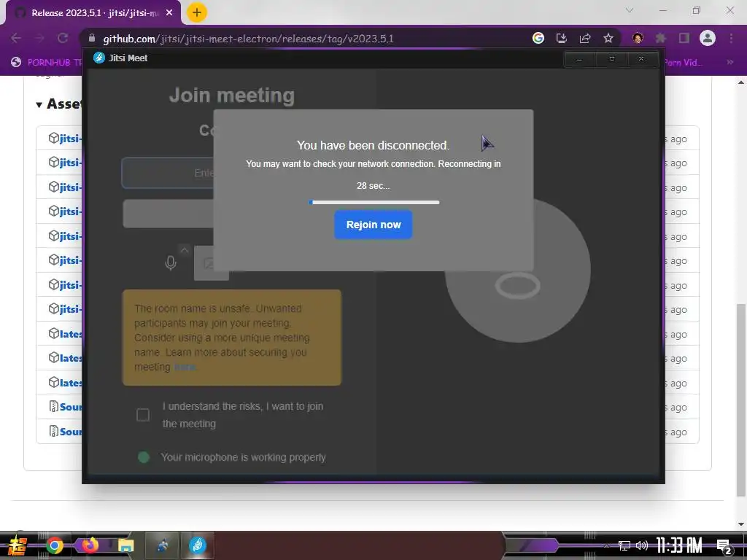Screen dimensions: 747x560
Task: Click the Rejoin now button
Action: coord(373,225)
